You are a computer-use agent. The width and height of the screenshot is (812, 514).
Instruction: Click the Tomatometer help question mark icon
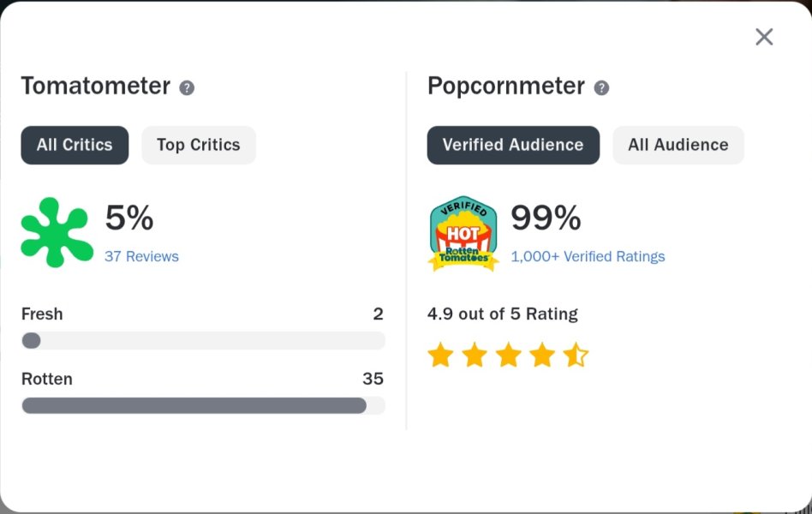click(x=187, y=87)
